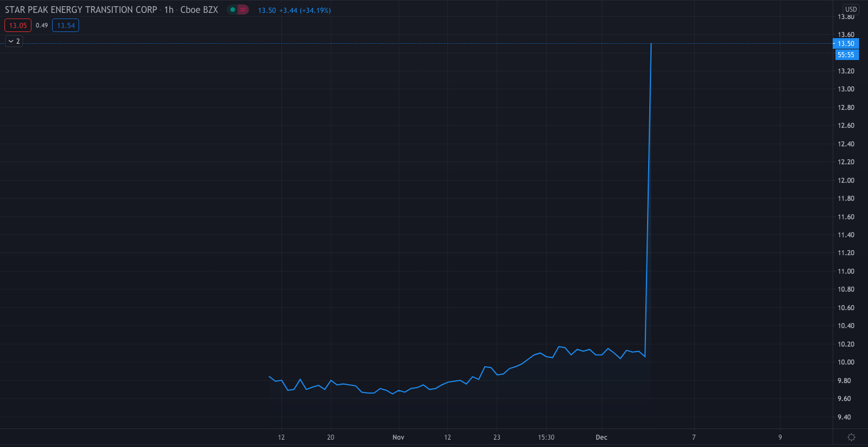Open the USD currency selector
This screenshot has width=868, height=447.
[851, 9]
